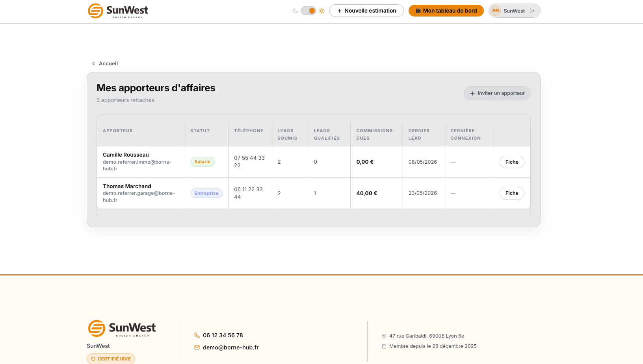Toggle the dark/light theme switch

coord(308,11)
